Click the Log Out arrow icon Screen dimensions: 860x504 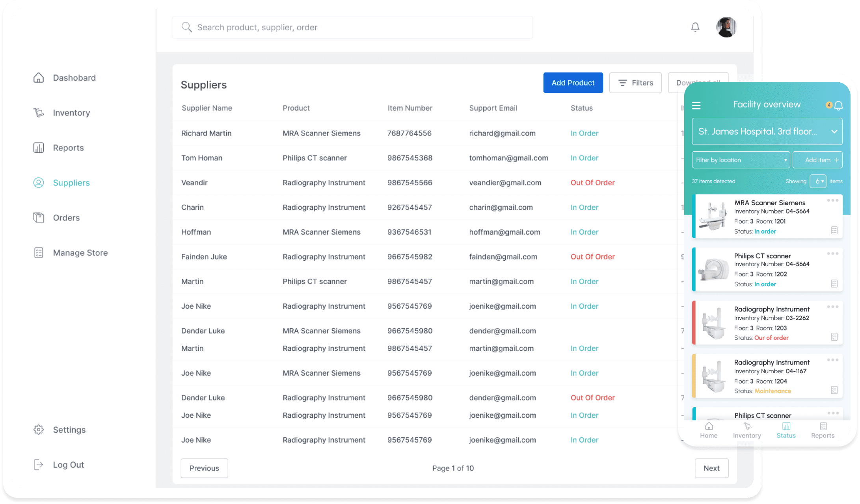(x=39, y=465)
